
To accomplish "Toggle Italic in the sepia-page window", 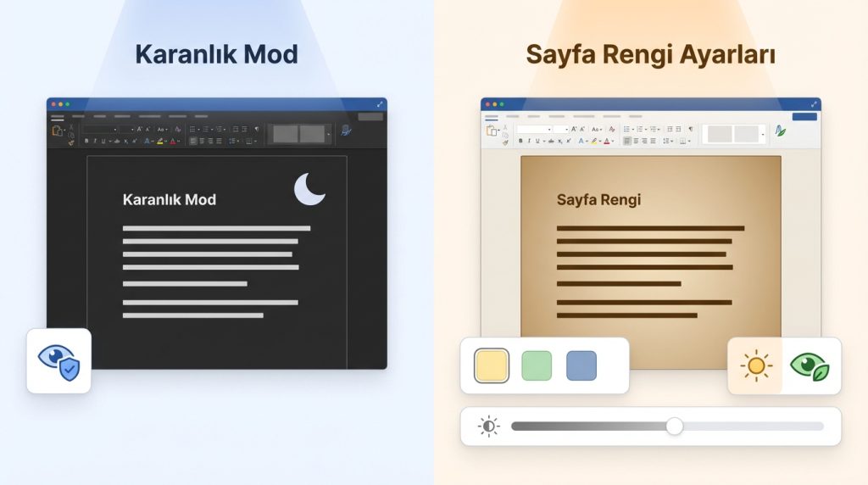I will [x=529, y=141].
